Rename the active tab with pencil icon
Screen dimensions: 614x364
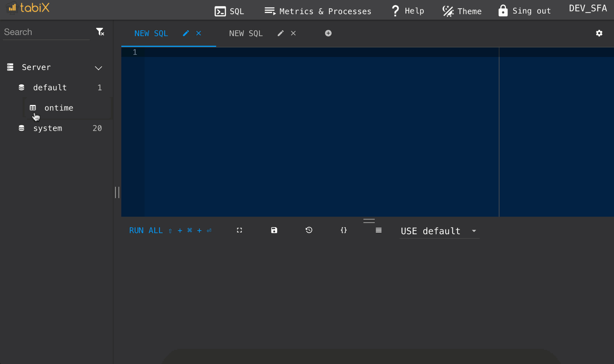[186, 33]
